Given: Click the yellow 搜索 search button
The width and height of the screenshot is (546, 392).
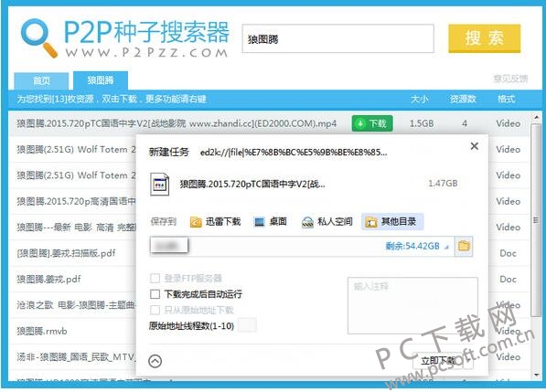Looking at the screenshot, I should point(485,38).
